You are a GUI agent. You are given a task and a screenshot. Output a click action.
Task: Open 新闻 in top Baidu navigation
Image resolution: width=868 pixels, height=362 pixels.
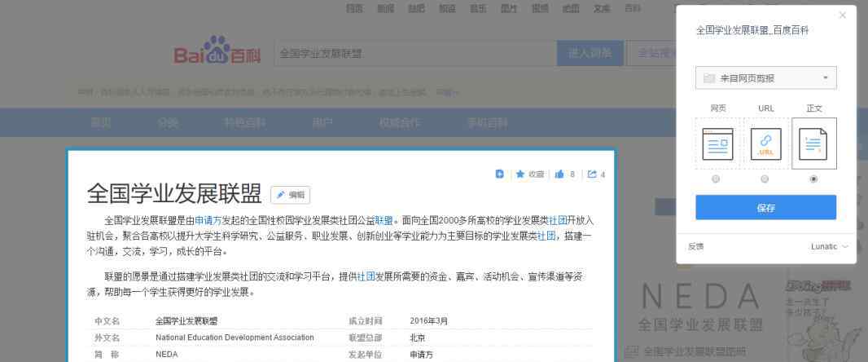[385, 8]
